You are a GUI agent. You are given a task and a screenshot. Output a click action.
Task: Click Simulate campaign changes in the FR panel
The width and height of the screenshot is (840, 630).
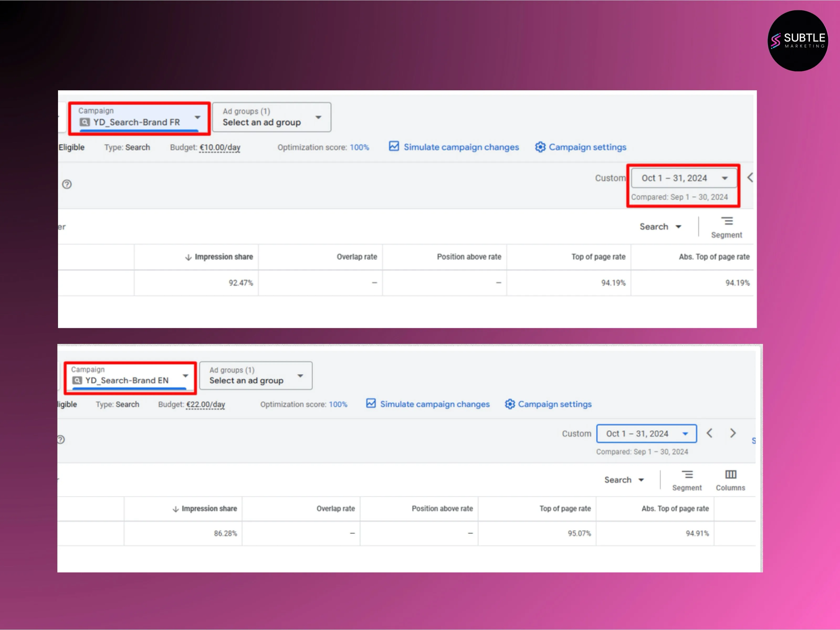(x=461, y=147)
